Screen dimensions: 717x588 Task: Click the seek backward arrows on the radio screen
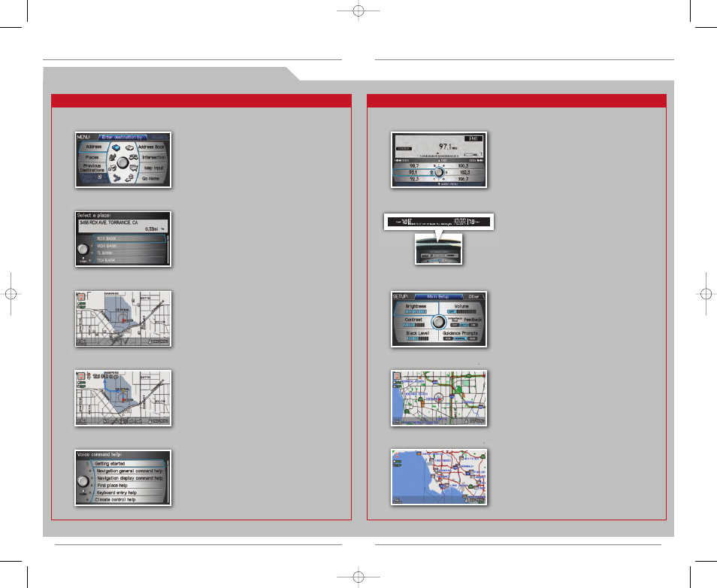398,160
